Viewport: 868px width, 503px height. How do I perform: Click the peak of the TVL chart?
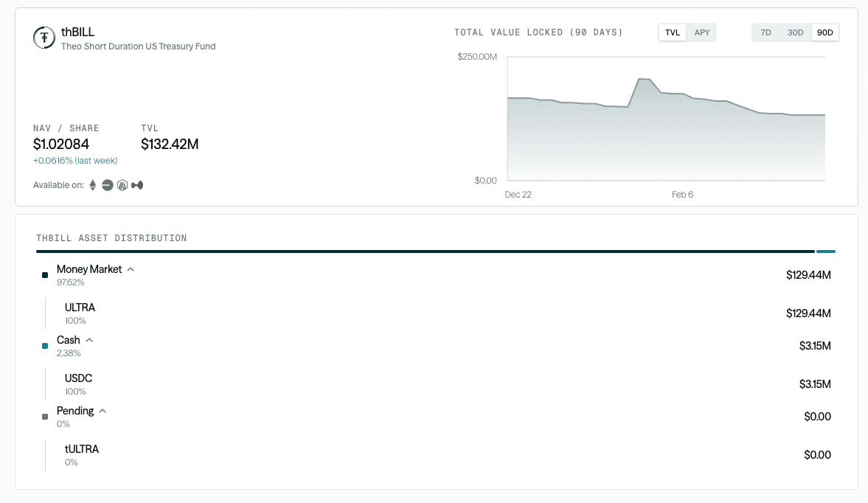(x=640, y=78)
